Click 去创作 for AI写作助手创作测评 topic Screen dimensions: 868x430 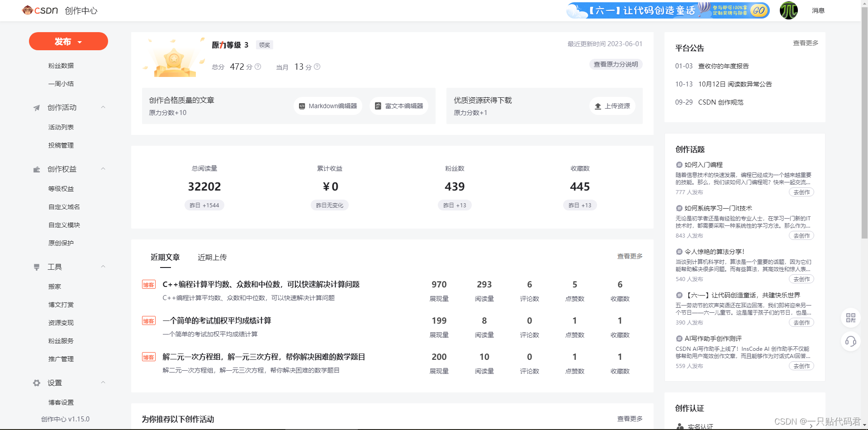802,366
